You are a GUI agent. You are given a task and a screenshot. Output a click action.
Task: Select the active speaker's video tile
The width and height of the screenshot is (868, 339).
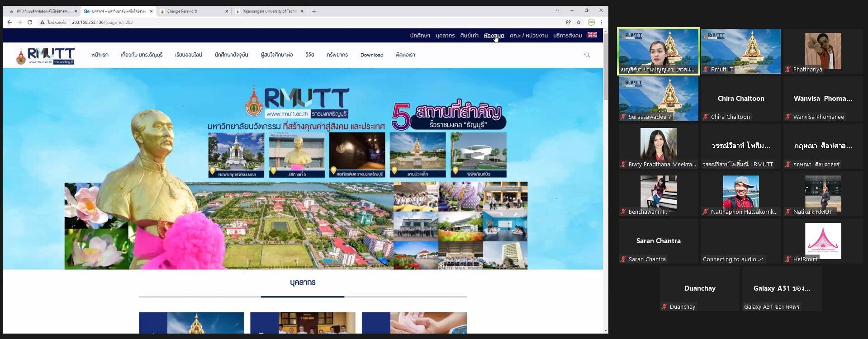(x=659, y=51)
